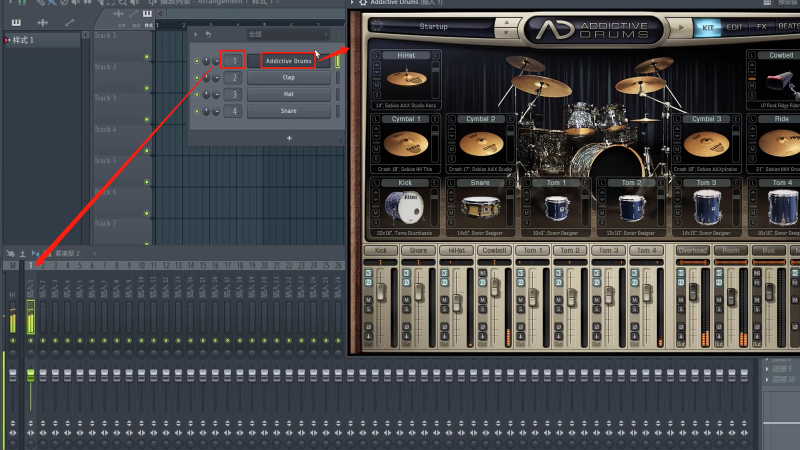Click HiHat cymbal image in kit slot
The image size is (800, 450).
[407, 79]
